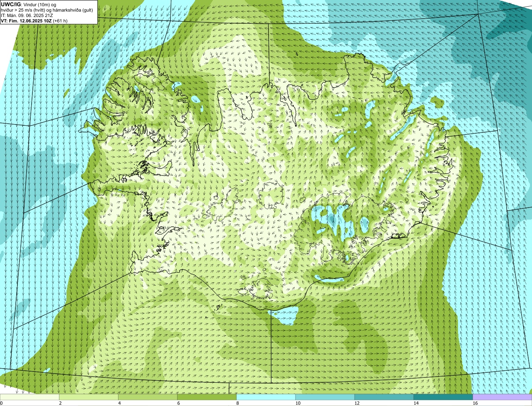532x406 pixels.
Task: Pick the 12–14 m/s teal legend swatch
Action: [384, 397]
